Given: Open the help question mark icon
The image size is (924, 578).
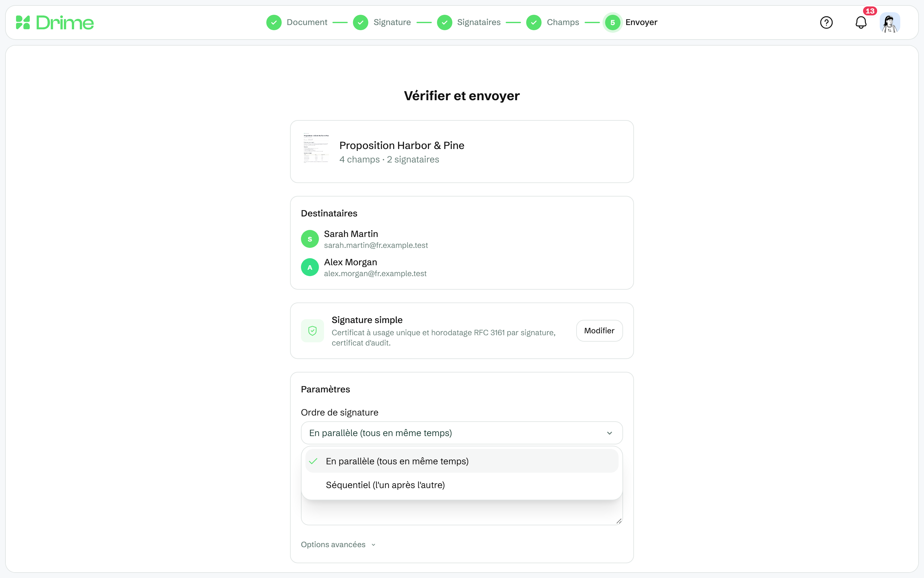Looking at the screenshot, I should pyautogui.click(x=826, y=22).
